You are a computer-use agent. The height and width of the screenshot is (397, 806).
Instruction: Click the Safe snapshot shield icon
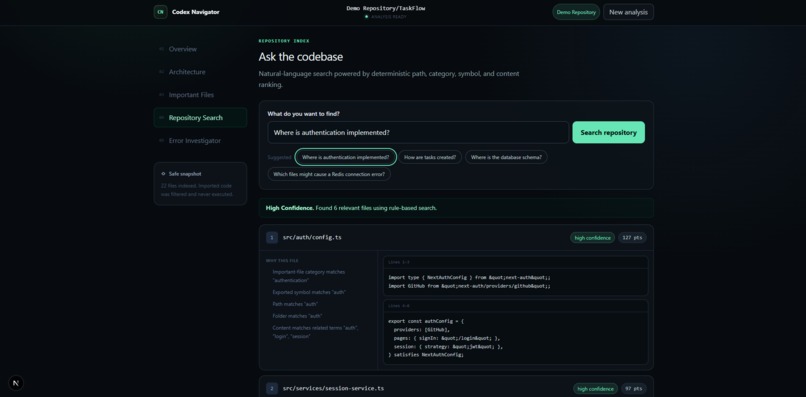point(163,174)
